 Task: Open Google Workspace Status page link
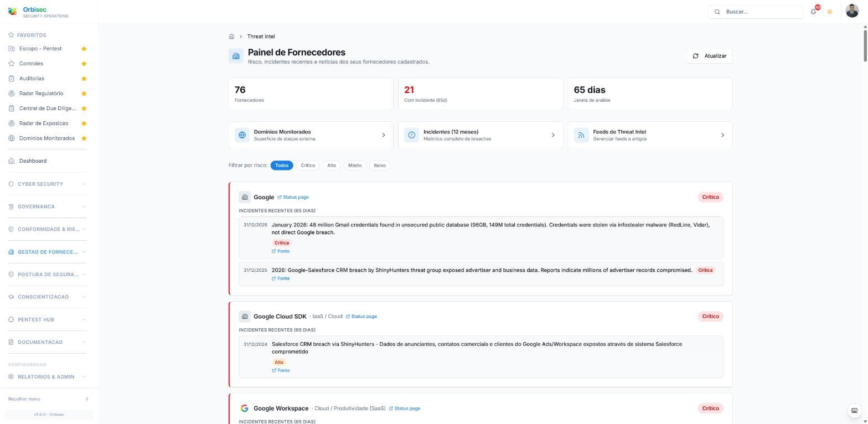click(405, 409)
